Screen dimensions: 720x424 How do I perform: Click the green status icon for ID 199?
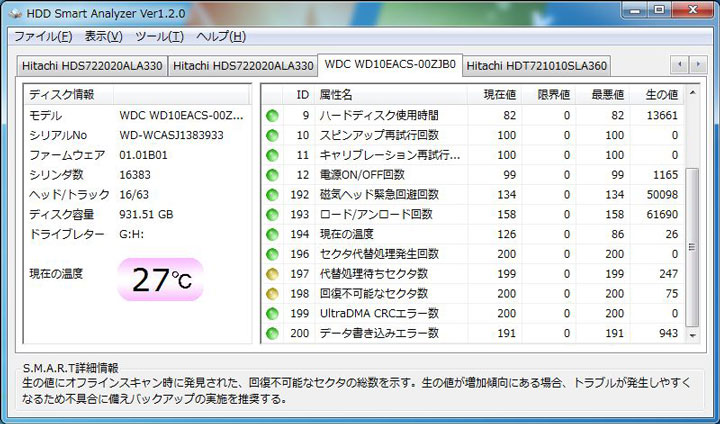(272, 313)
